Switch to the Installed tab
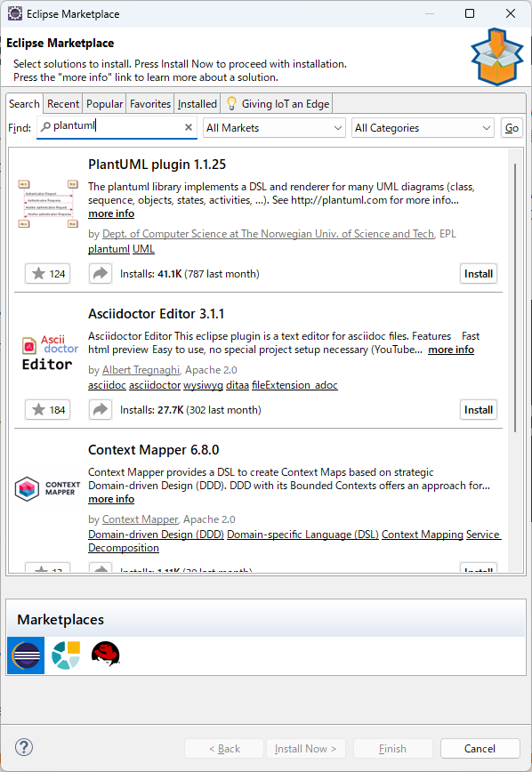This screenshot has width=532, height=772. coord(197,104)
